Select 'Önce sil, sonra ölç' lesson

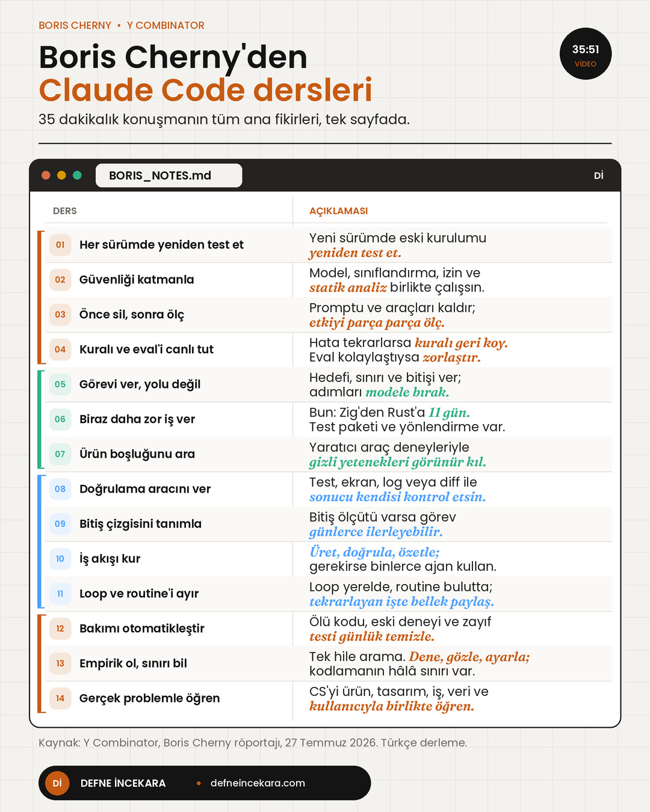132,315
